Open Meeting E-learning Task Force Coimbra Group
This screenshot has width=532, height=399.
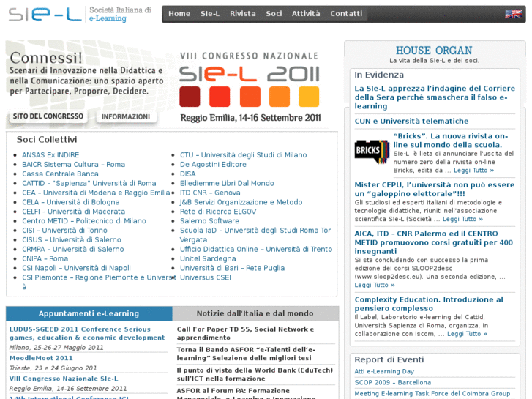(432, 394)
